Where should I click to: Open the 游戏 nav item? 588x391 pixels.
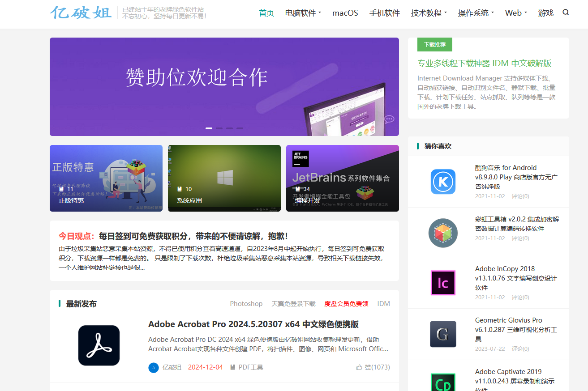tap(546, 13)
